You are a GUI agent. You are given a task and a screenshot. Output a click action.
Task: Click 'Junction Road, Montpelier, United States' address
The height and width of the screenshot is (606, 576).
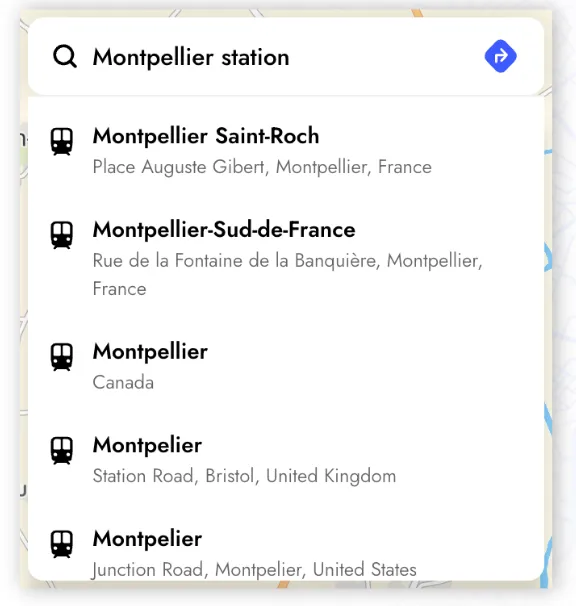click(x=254, y=570)
